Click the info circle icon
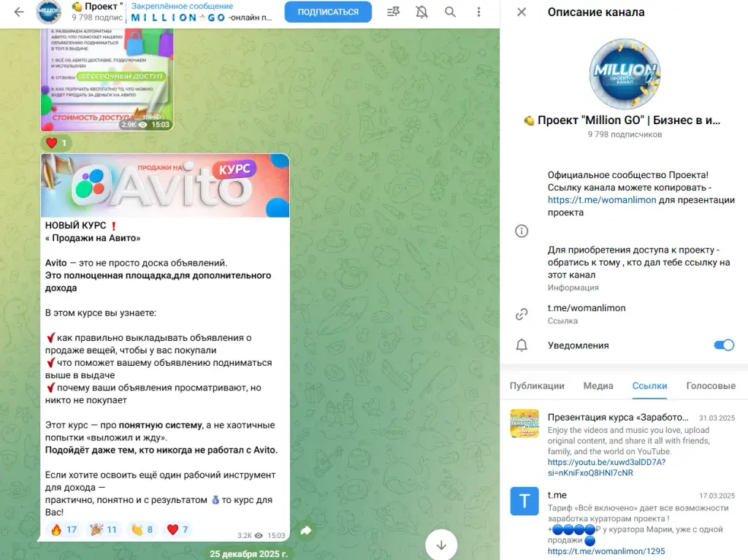Image resolution: width=748 pixels, height=560 pixels. (x=522, y=231)
